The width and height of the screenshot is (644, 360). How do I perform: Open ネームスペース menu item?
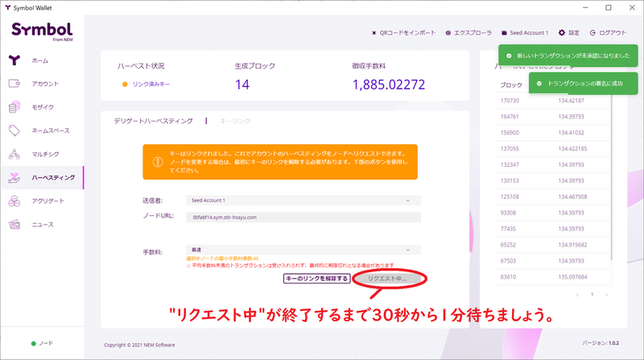click(51, 130)
